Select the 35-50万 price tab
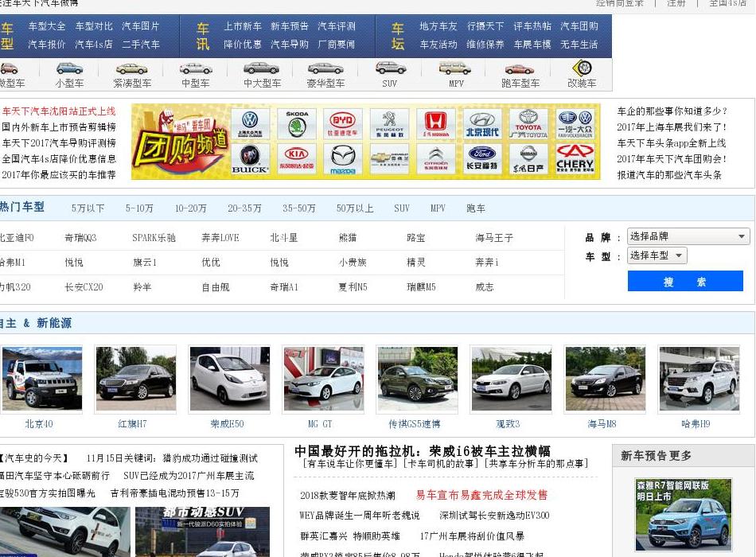 (x=299, y=208)
